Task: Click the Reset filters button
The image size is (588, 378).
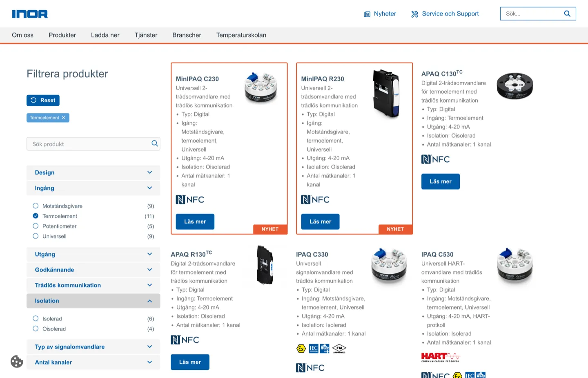Action: pyautogui.click(x=43, y=100)
